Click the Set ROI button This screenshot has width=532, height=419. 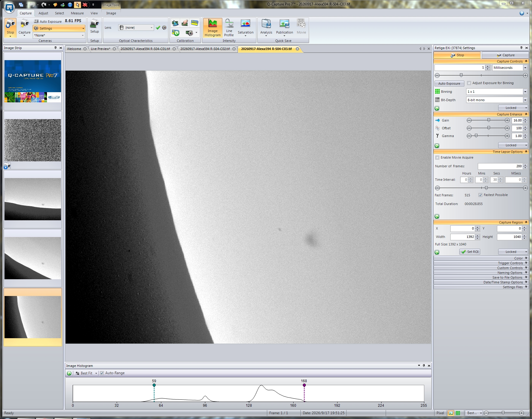point(470,252)
